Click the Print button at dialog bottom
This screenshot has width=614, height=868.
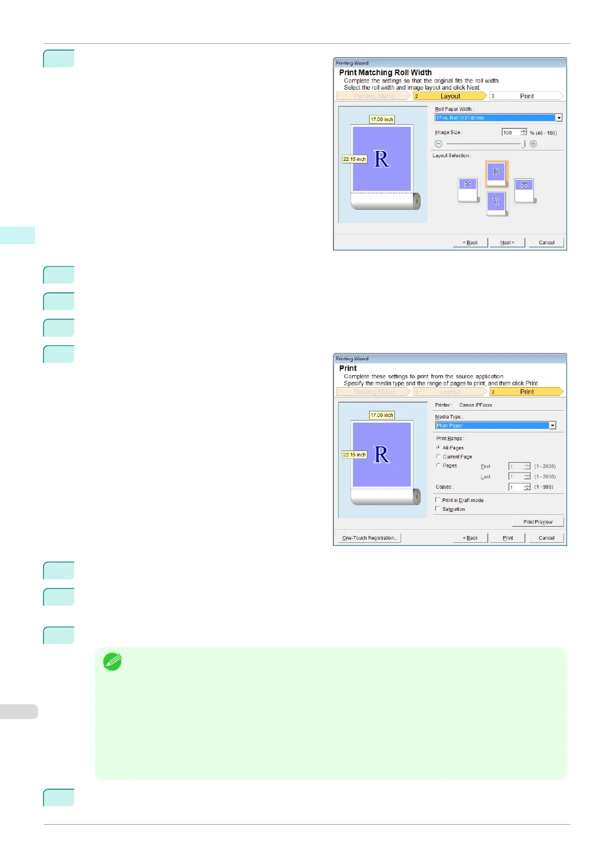point(508,538)
